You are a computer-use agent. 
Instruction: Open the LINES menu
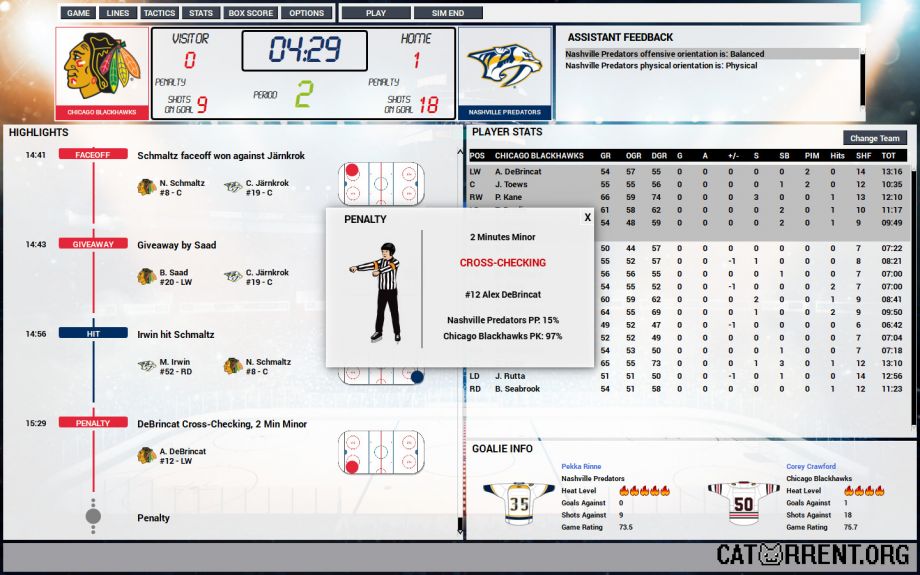tap(118, 13)
